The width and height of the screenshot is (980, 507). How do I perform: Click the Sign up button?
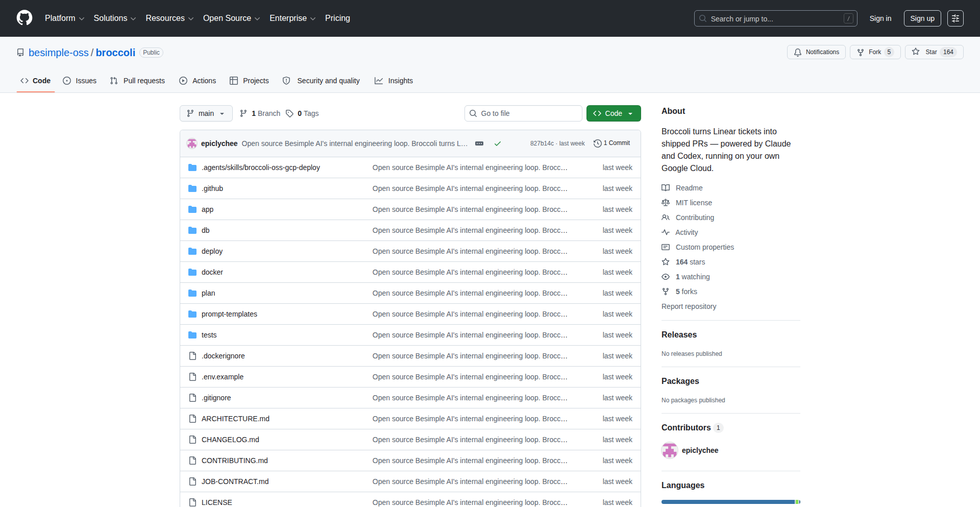coord(922,18)
